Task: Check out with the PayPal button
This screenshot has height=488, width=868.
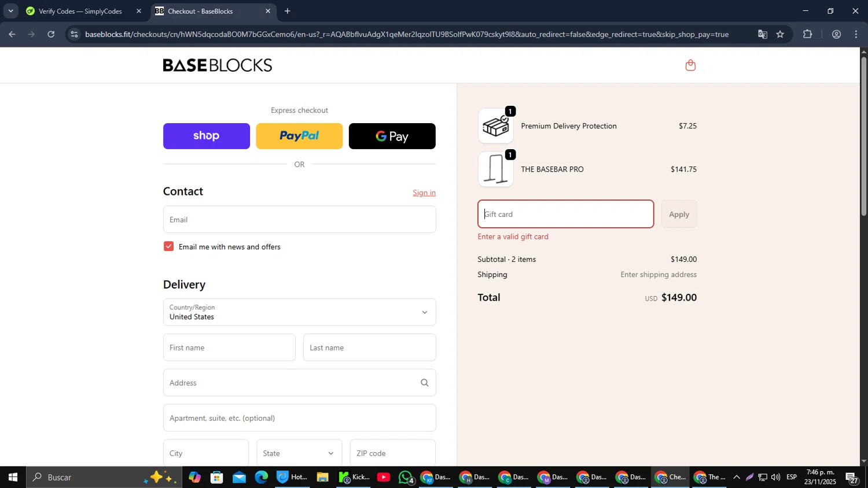Action: pyautogui.click(x=299, y=136)
